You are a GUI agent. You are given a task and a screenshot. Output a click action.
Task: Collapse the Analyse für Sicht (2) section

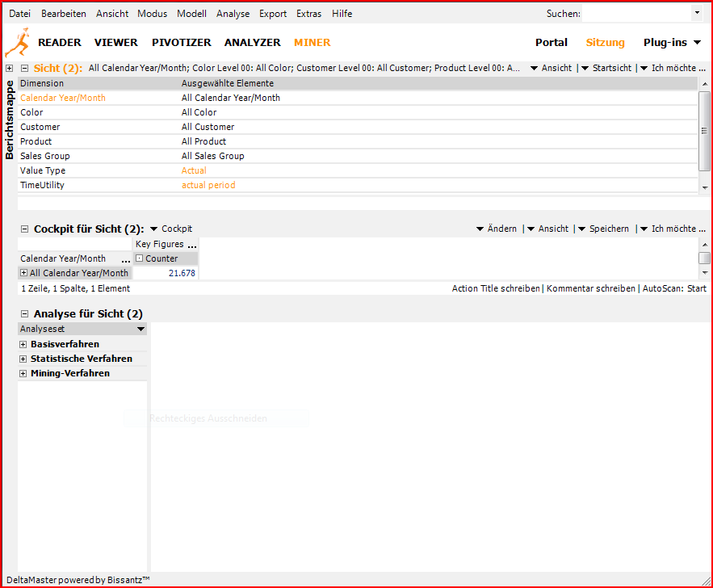tap(25, 313)
